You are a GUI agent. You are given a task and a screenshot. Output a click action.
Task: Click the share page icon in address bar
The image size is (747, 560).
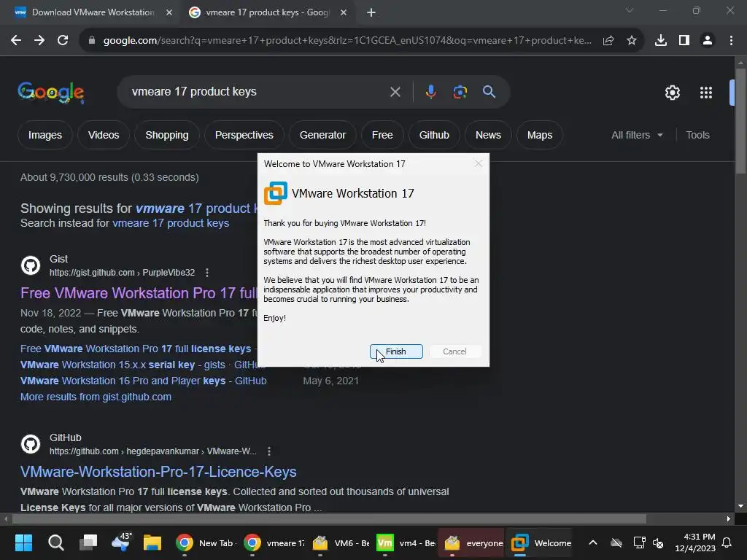pyautogui.click(x=608, y=41)
